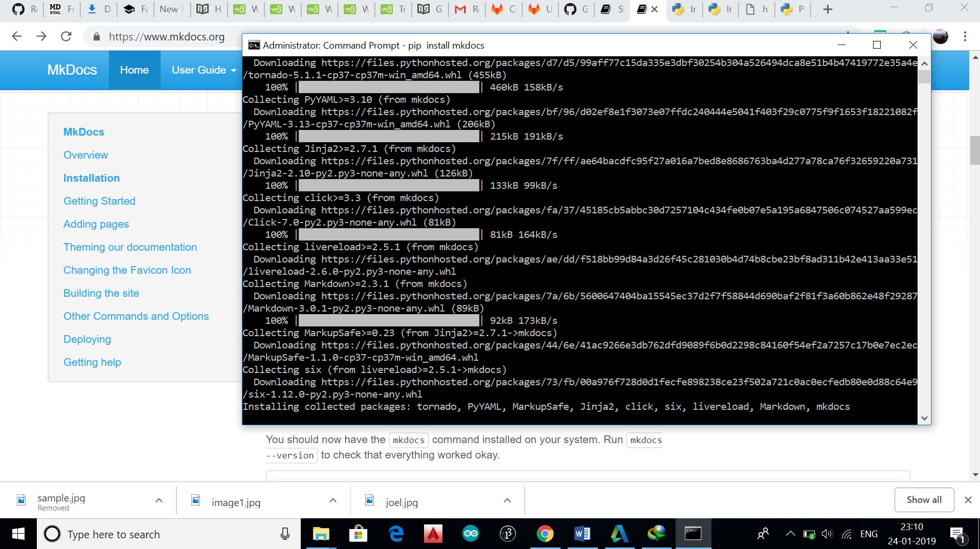Go to the Deploying section link
This screenshot has height=549, width=980.
pos(87,339)
